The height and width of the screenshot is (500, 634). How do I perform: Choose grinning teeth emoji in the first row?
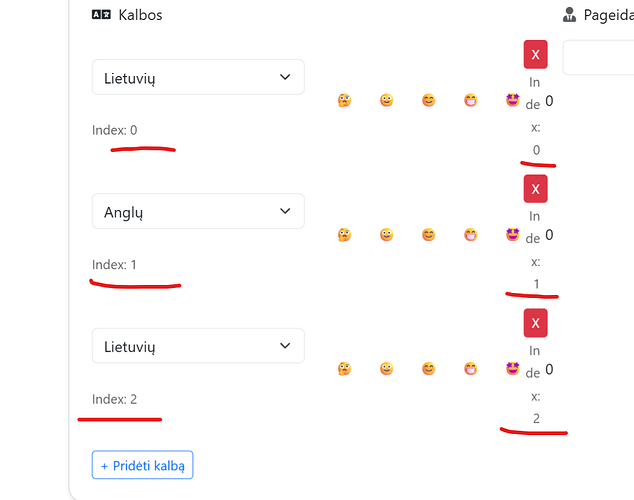coord(470,100)
